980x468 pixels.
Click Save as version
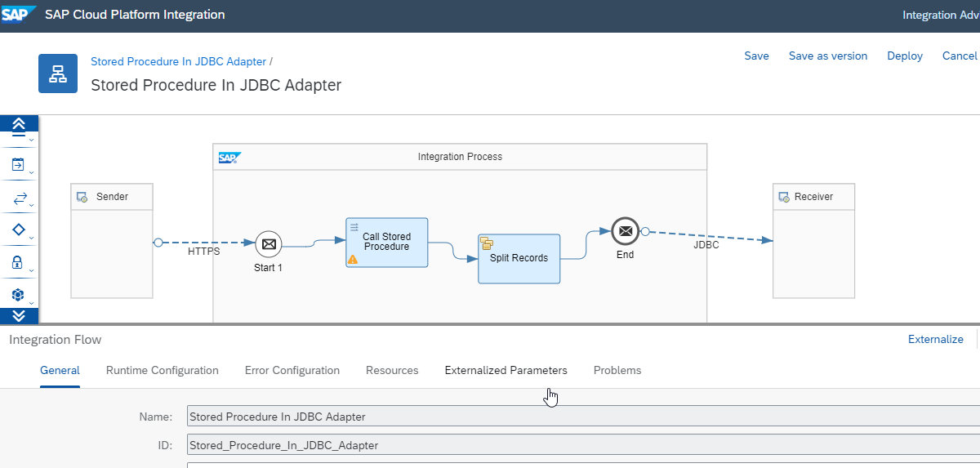[x=828, y=56]
